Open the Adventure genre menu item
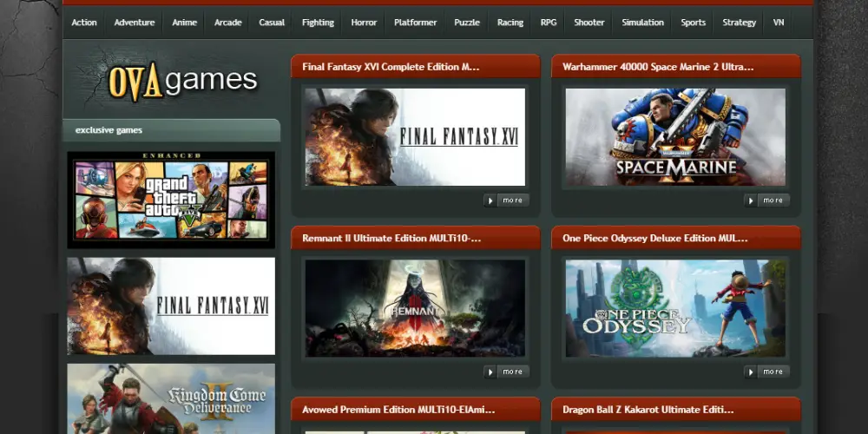The height and width of the screenshot is (434, 868). coord(134,23)
